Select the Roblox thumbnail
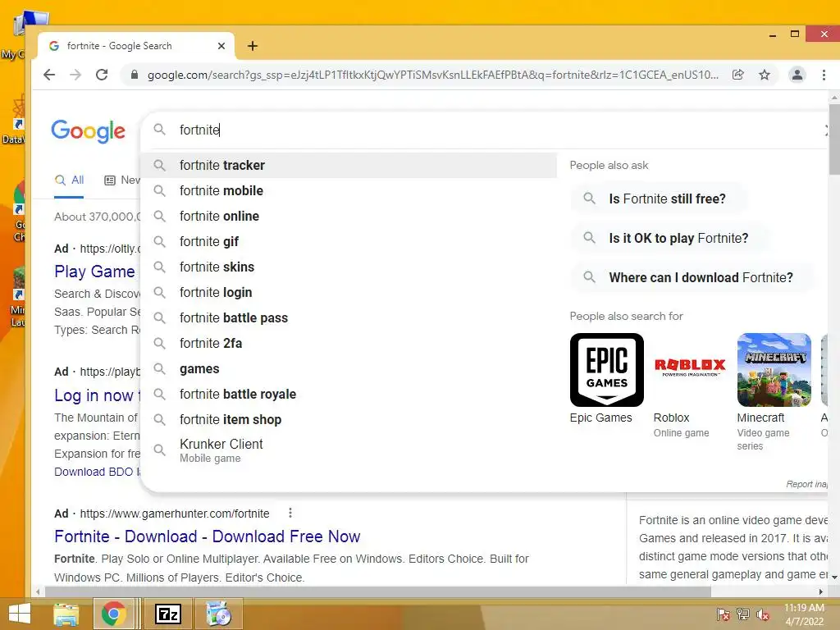840x630 pixels. point(691,370)
